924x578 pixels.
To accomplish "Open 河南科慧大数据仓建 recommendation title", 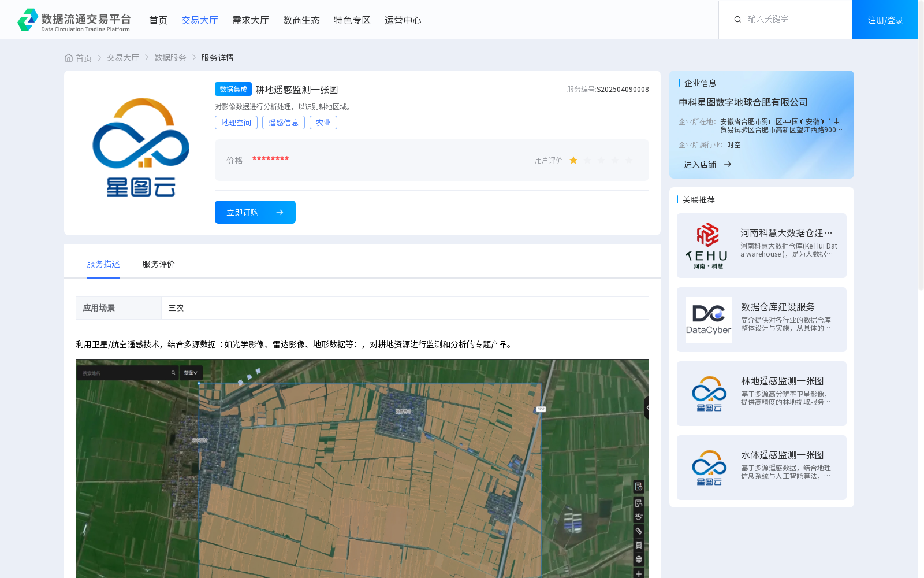I will [787, 233].
